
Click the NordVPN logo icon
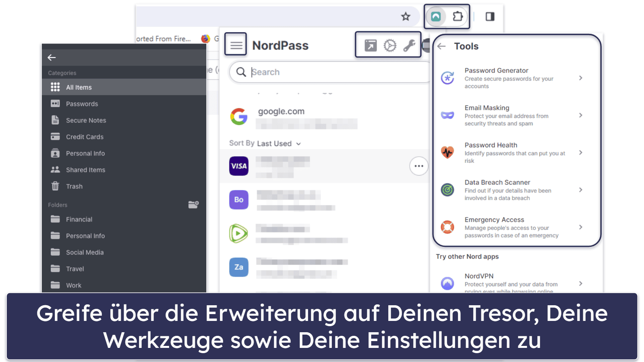click(x=447, y=283)
